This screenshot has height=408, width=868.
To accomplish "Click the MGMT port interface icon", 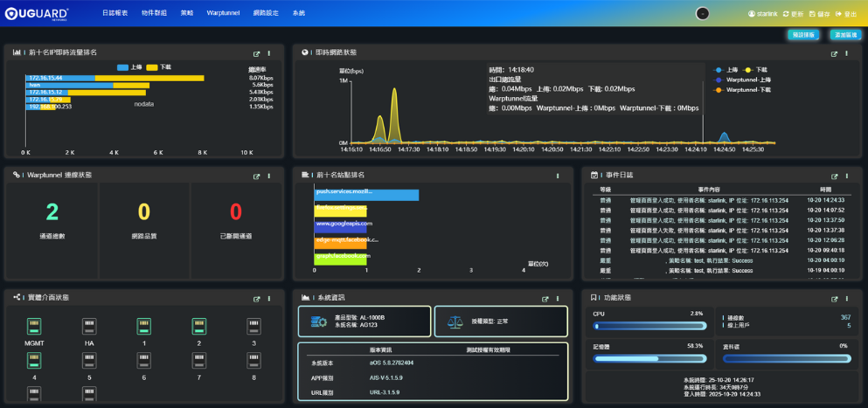I will pyautogui.click(x=33, y=327).
